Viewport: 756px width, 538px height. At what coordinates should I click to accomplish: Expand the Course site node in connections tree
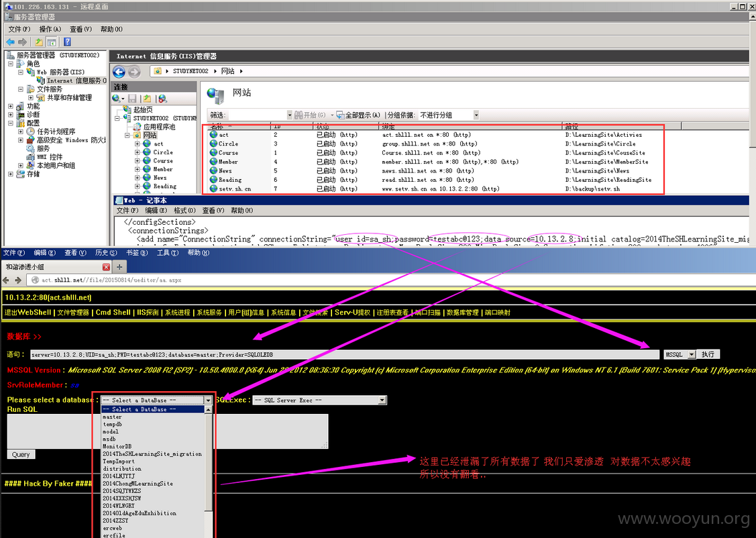138,161
